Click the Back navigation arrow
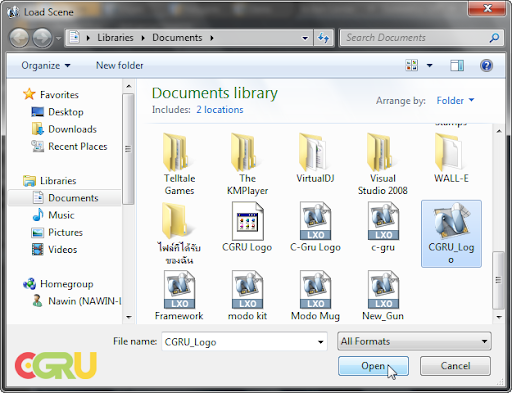The height and width of the screenshot is (393, 512). (x=19, y=38)
